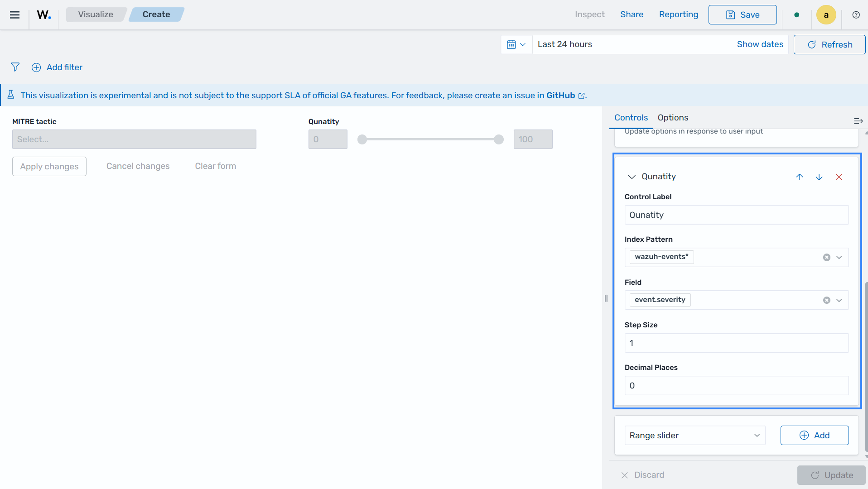Discard the editor changes

click(642, 475)
